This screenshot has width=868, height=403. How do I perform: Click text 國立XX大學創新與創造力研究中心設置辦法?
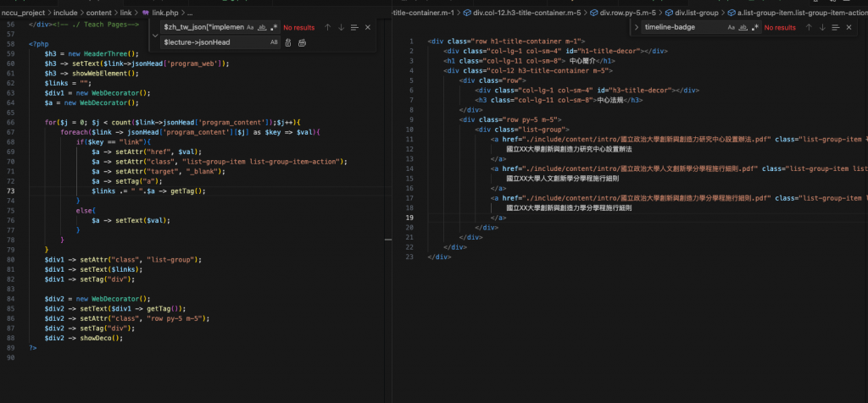pos(569,149)
